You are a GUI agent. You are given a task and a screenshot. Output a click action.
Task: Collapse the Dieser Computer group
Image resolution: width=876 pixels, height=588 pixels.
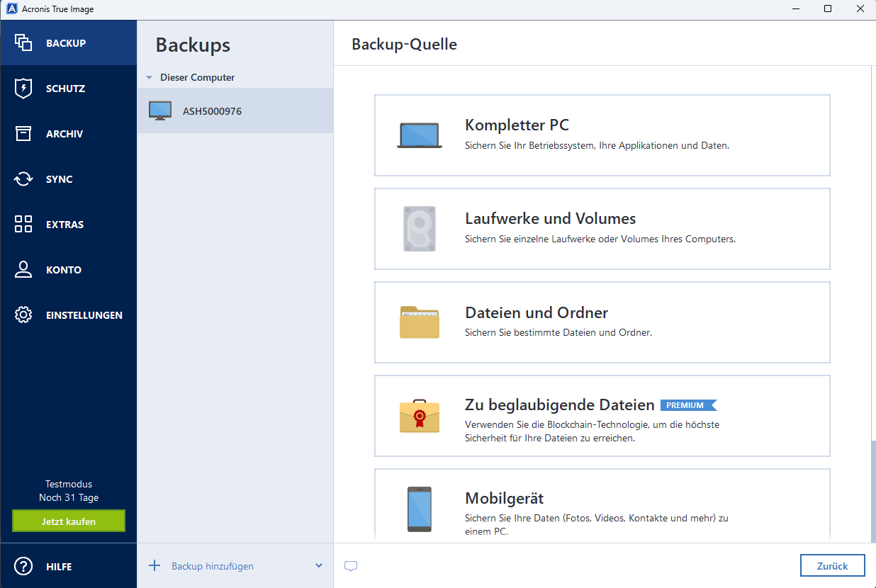click(149, 77)
